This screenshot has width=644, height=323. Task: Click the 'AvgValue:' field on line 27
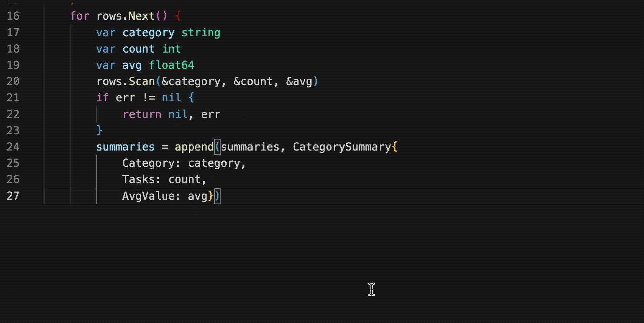pos(151,196)
